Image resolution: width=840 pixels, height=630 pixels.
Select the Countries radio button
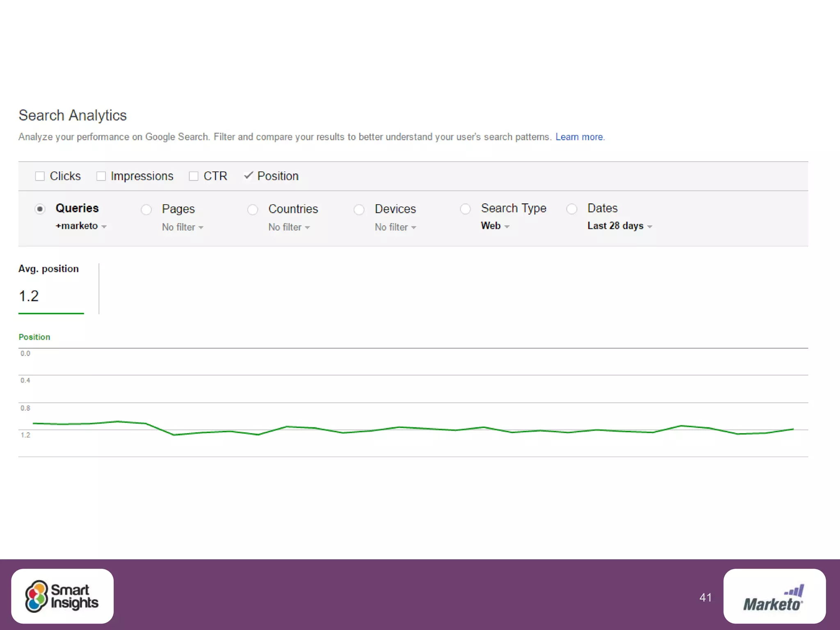[x=253, y=210]
